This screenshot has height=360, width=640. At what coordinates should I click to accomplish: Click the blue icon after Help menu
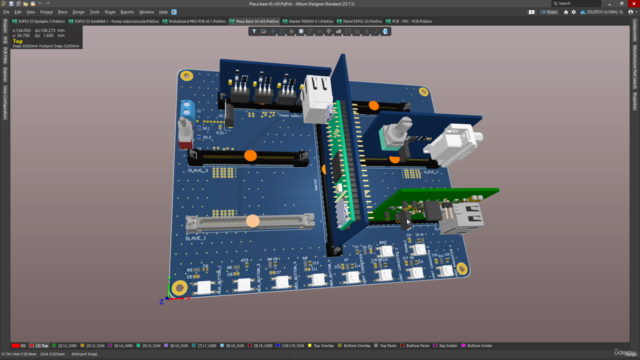(x=174, y=12)
